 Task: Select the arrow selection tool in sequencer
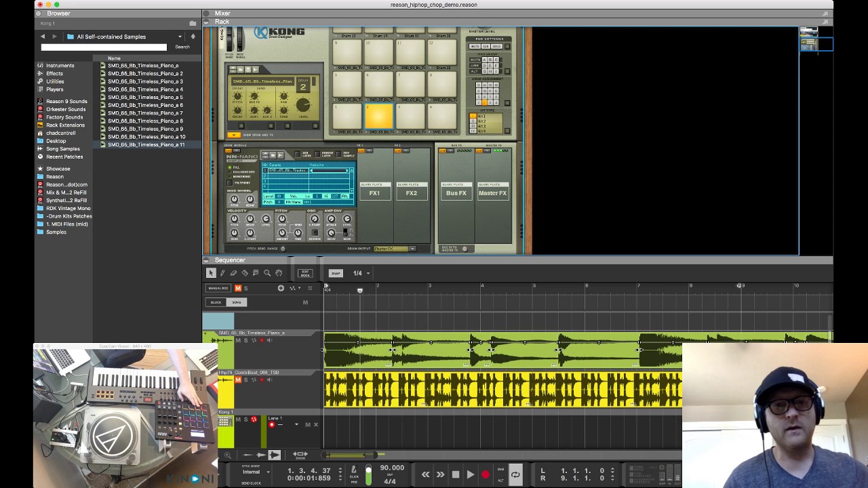(211, 273)
